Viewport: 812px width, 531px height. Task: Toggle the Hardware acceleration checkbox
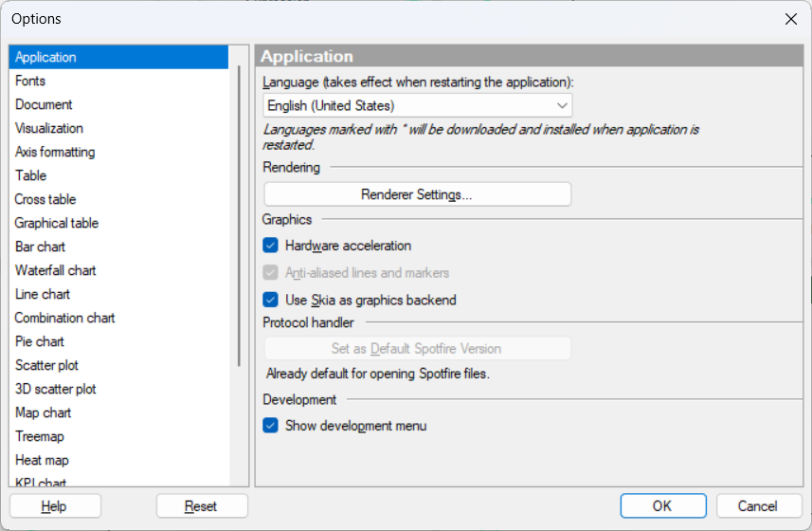pos(272,246)
